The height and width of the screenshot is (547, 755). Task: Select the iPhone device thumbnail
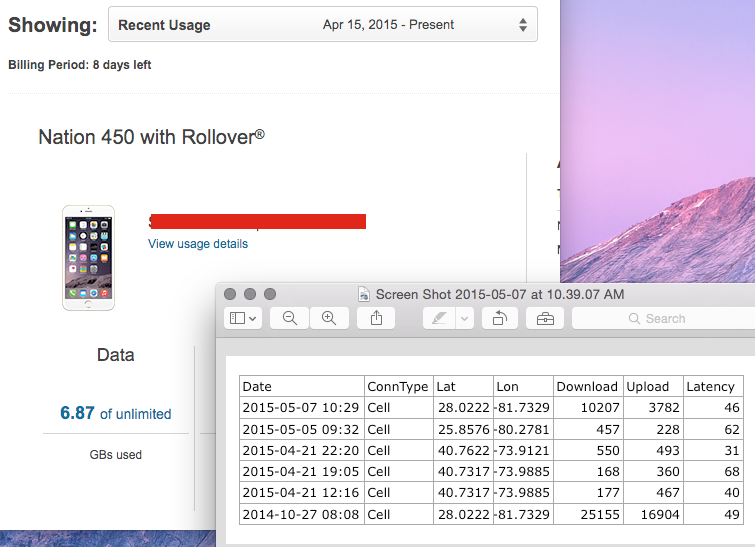coord(89,258)
